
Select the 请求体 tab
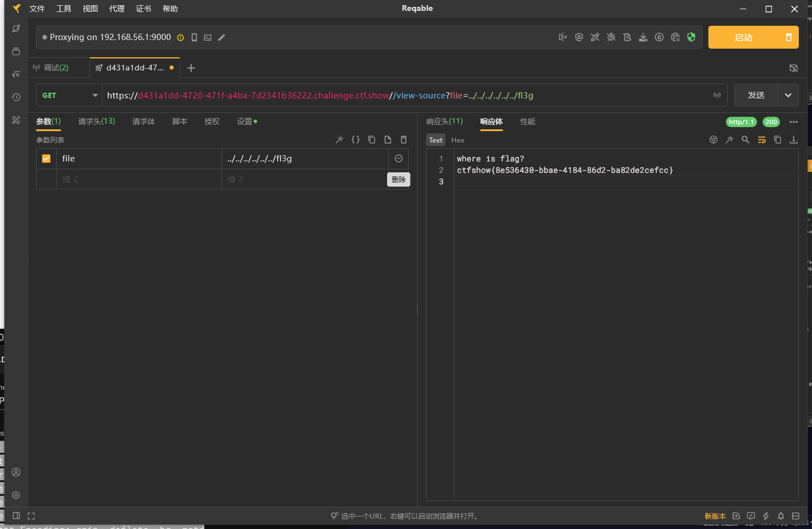pyautogui.click(x=144, y=121)
